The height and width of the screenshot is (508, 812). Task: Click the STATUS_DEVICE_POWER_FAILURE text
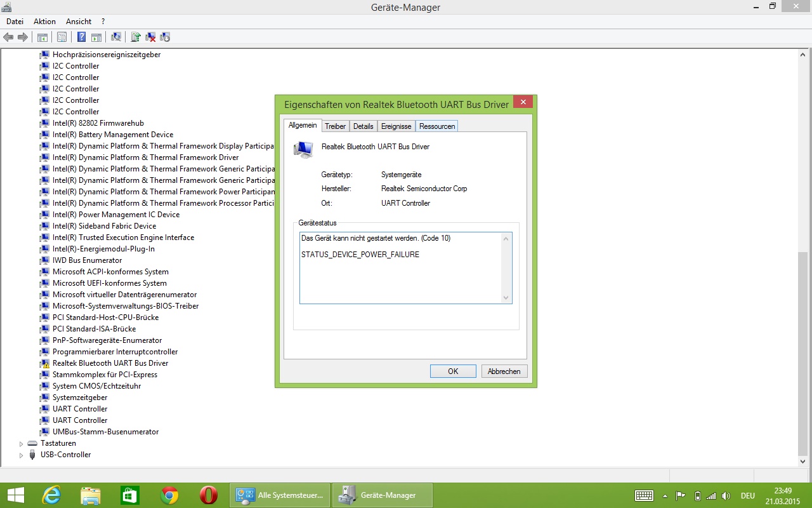[x=360, y=255]
